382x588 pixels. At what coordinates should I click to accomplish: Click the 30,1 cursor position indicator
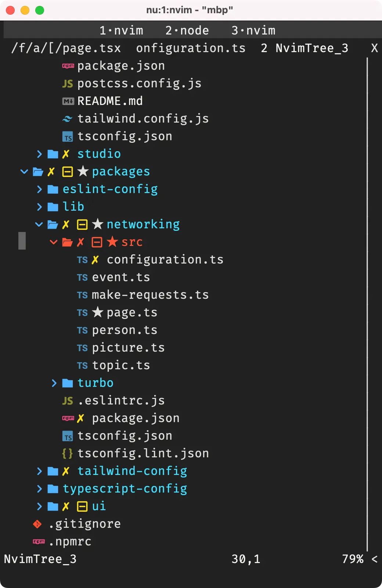pyautogui.click(x=246, y=559)
